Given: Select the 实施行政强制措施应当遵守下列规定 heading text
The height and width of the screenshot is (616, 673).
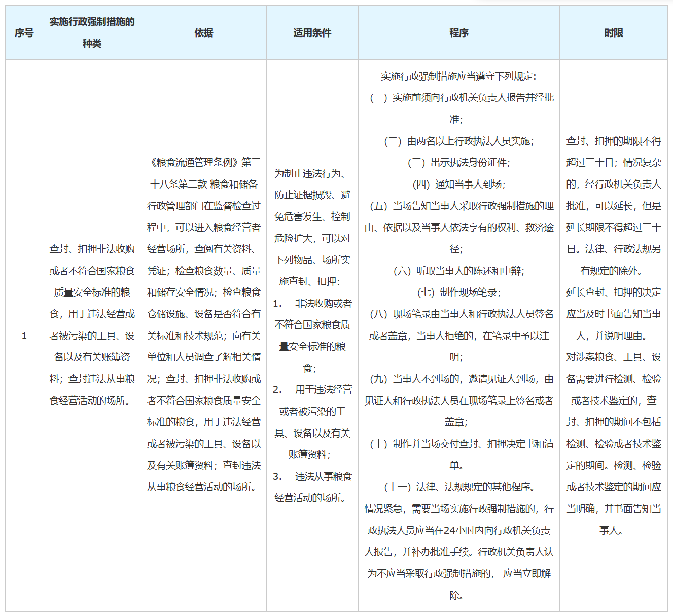Looking at the screenshot, I should pos(458,77).
